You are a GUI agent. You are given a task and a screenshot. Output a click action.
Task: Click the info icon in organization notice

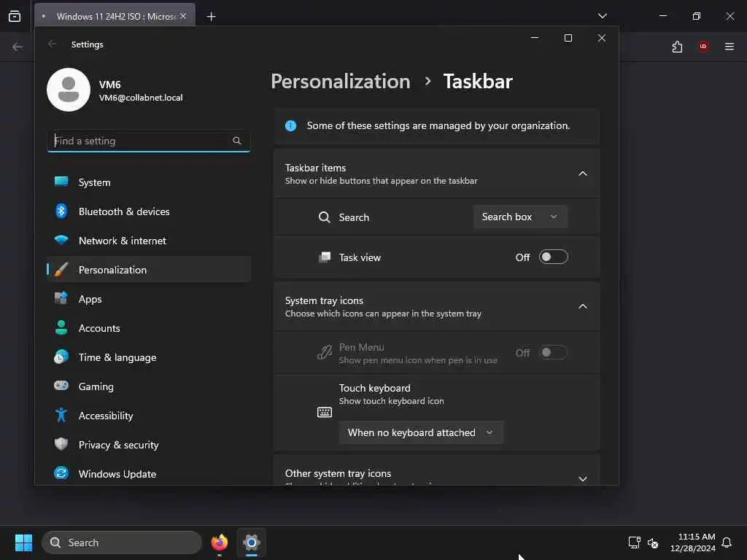pos(290,125)
